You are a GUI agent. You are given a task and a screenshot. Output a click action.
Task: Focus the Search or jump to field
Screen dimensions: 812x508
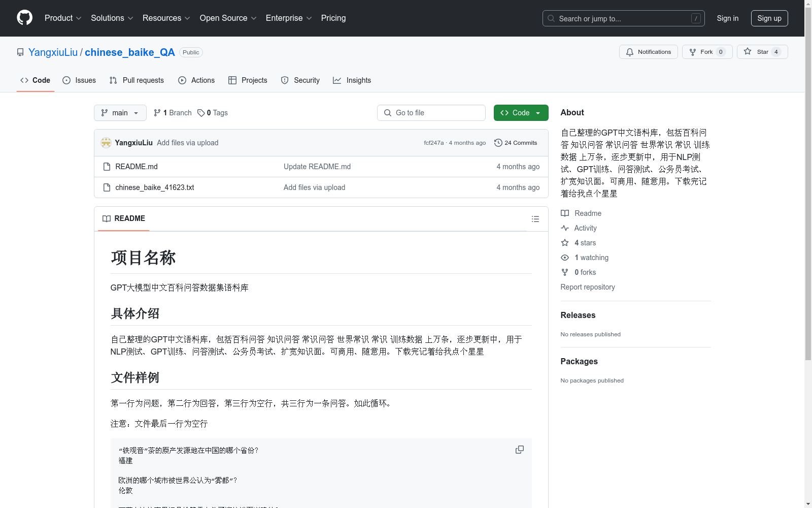(623, 18)
